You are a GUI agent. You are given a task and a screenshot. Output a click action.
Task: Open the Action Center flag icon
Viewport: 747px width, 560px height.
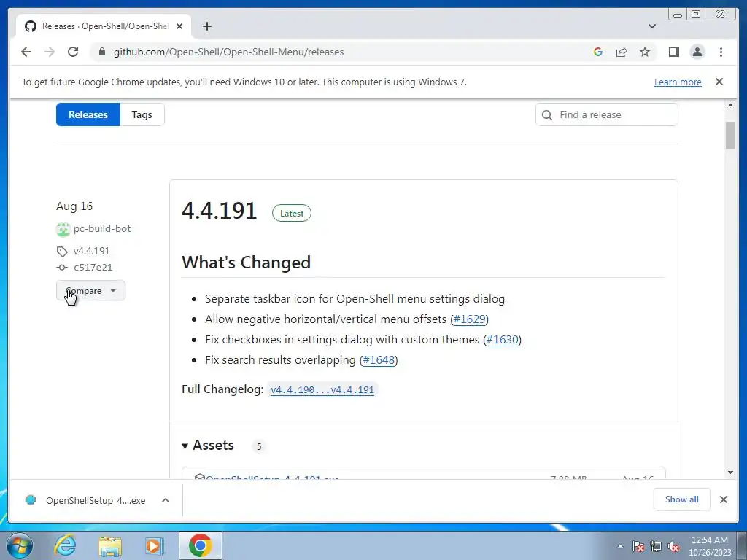click(638, 546)
